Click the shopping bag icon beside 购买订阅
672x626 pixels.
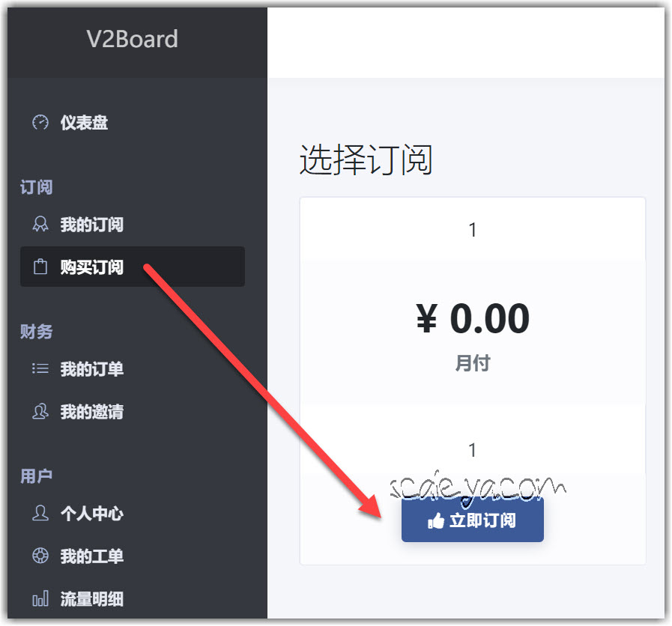(40, 267)
